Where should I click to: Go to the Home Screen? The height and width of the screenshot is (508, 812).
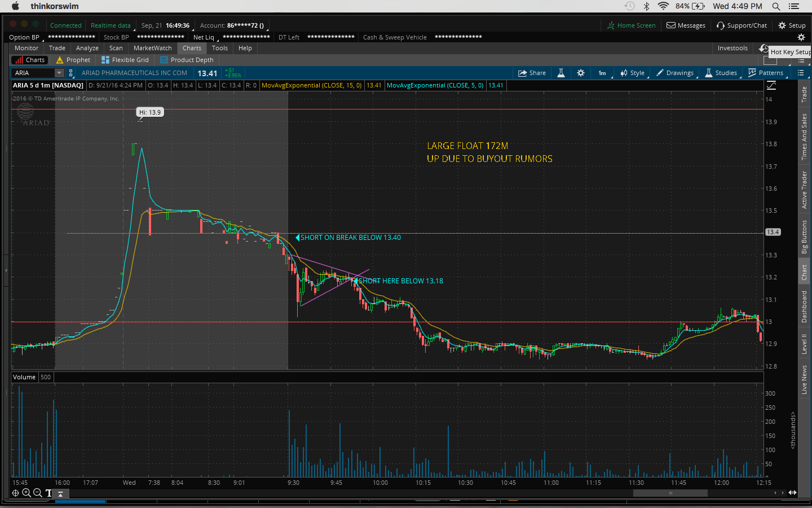631,25
